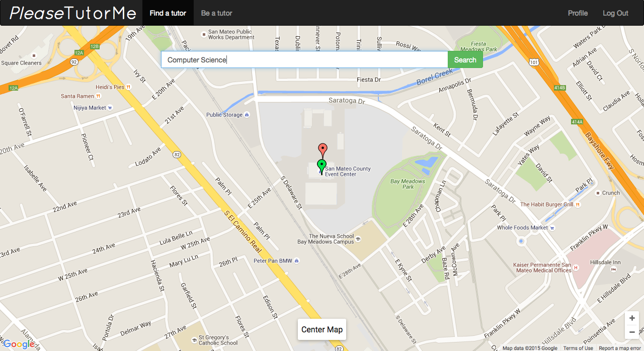The image size is (644, 351).
Task: Click San Mateo Public Works icon
Action: [x=203, y=34]
